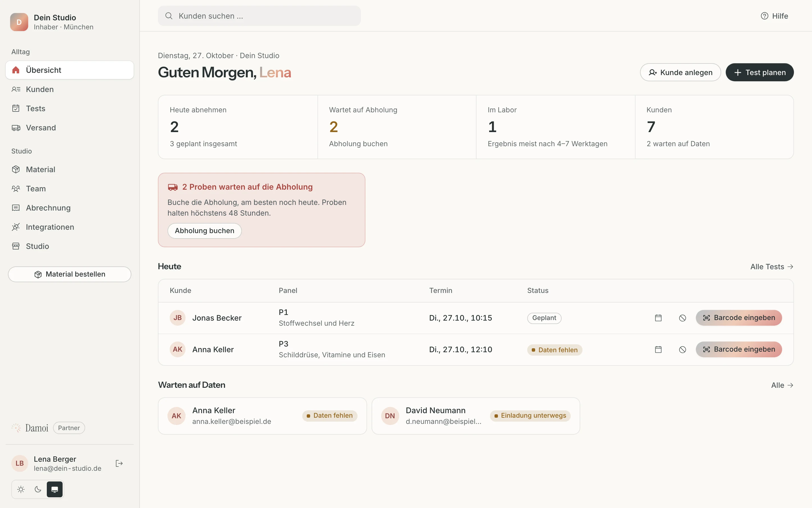Click the Einladung unterwegs badge
This screenshot has height=508, width=812.
530,416
